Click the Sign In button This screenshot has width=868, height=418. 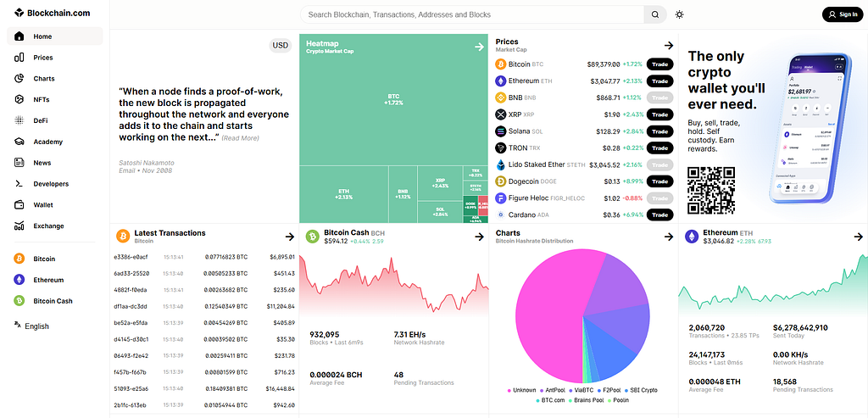(843, 14)
